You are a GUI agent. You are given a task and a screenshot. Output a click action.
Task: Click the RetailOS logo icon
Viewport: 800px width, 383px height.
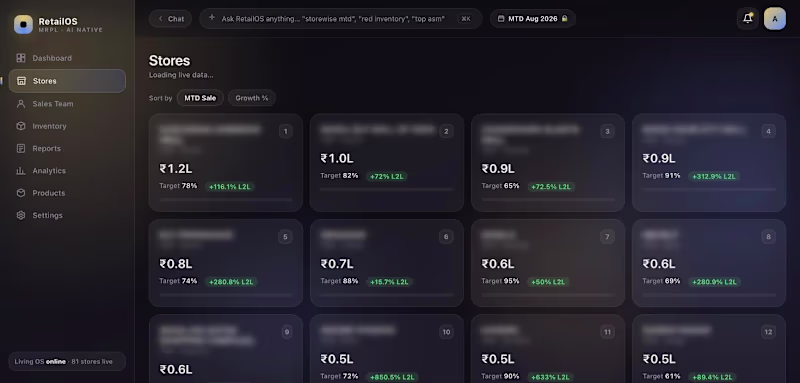23,24
